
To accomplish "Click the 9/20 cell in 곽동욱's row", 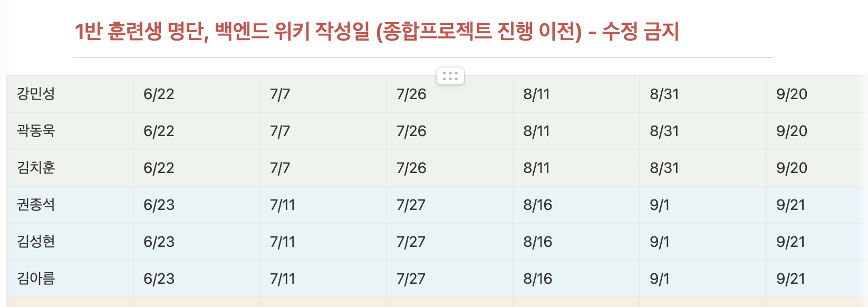I will [817, 131].
